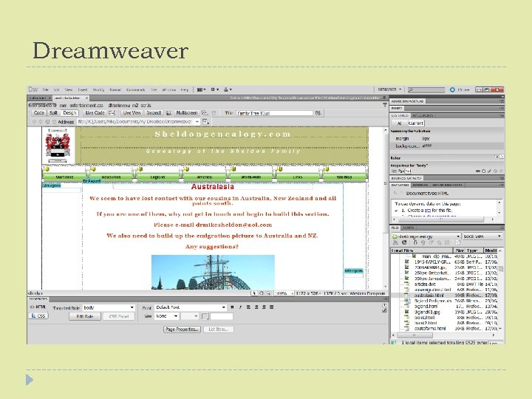This screenshot has height=399, width=532.
Task: Click the Multiscreen button
Action: pyautogui.click(x=186, y=112)
